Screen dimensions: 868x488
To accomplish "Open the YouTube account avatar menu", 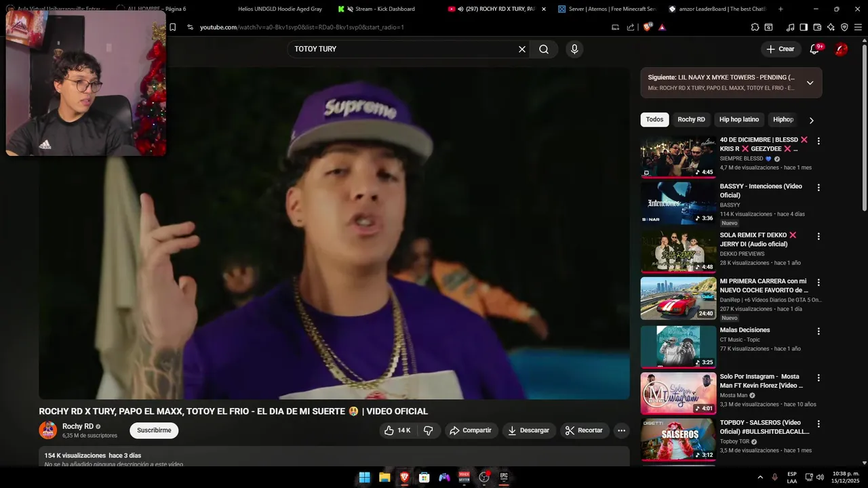I will coord(841,49).
